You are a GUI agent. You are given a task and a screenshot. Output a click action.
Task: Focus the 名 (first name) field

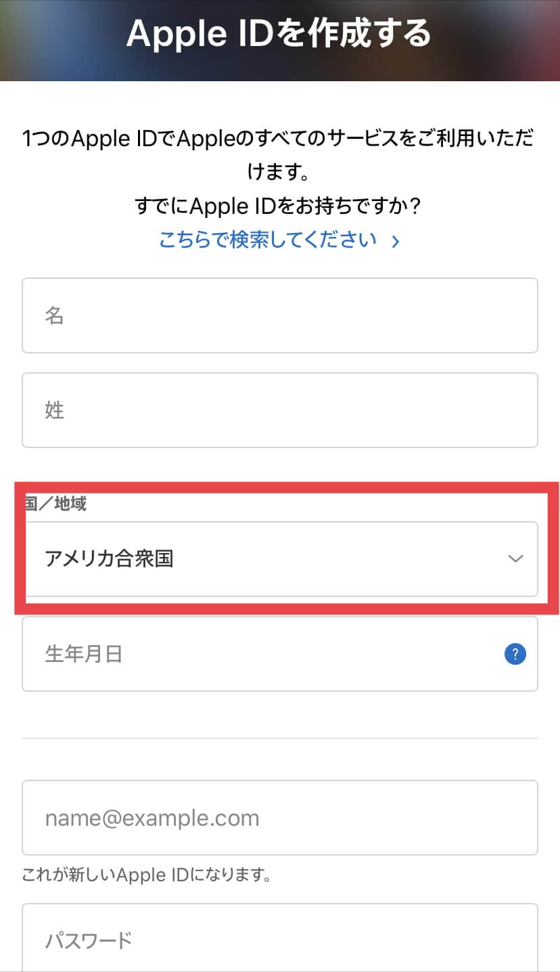point(280,315)
